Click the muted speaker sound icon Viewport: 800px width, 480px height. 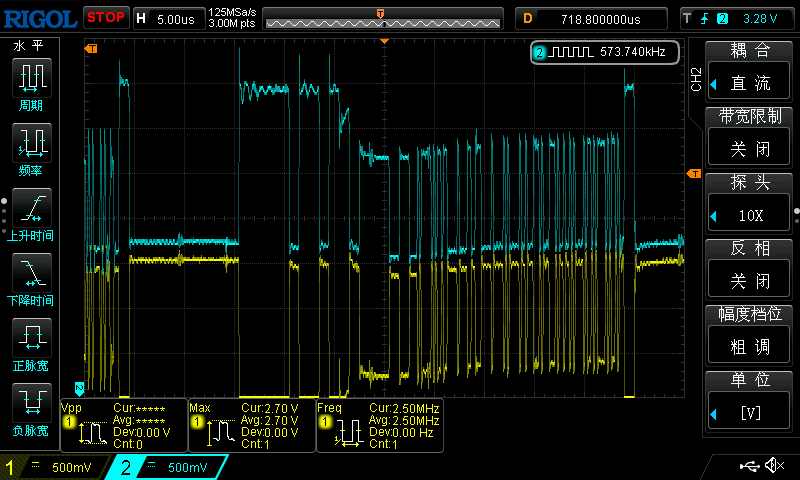point(773,466)
